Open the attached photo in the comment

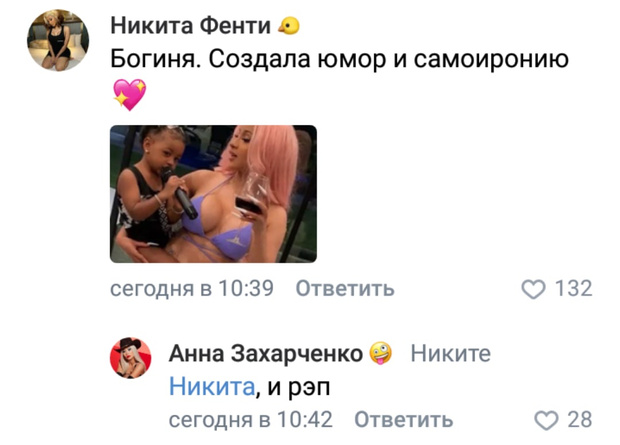pyautogui.click(x=213, y=194)
